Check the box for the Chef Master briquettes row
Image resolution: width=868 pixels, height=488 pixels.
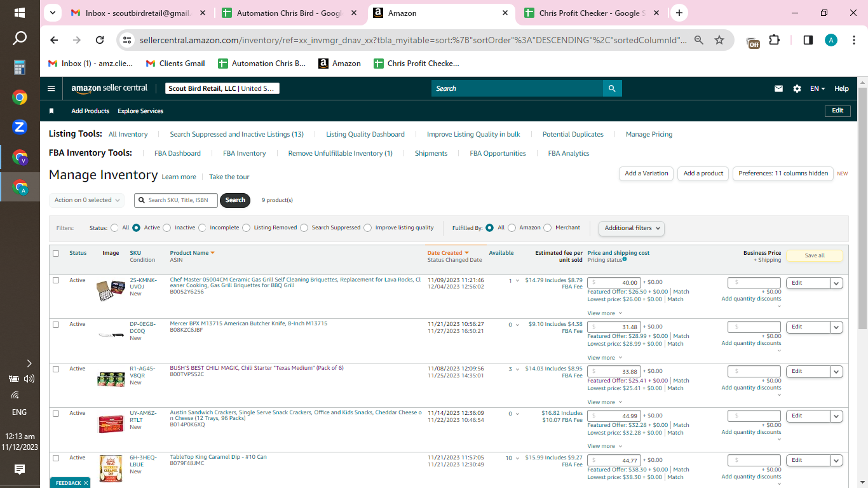[x=56, y=280]
